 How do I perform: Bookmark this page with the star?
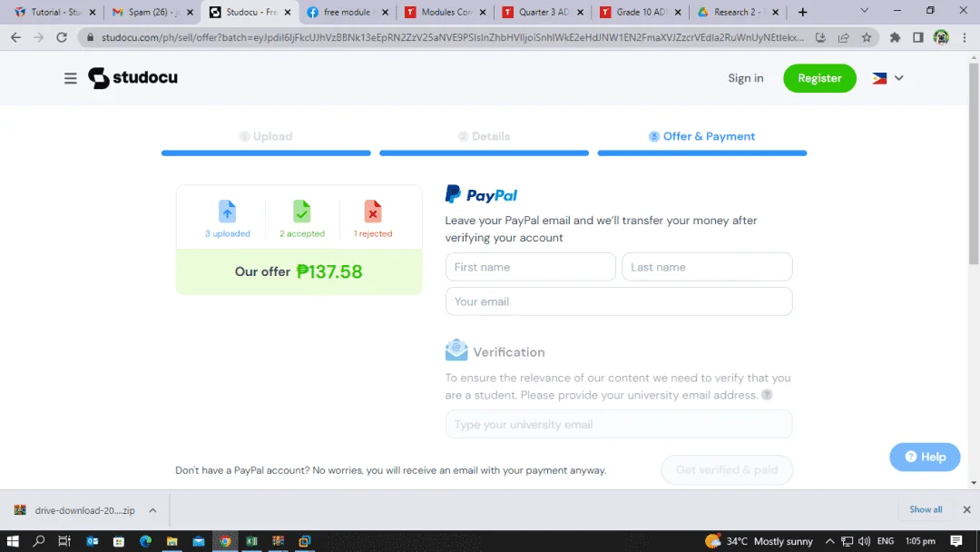(x=867, y=37)
